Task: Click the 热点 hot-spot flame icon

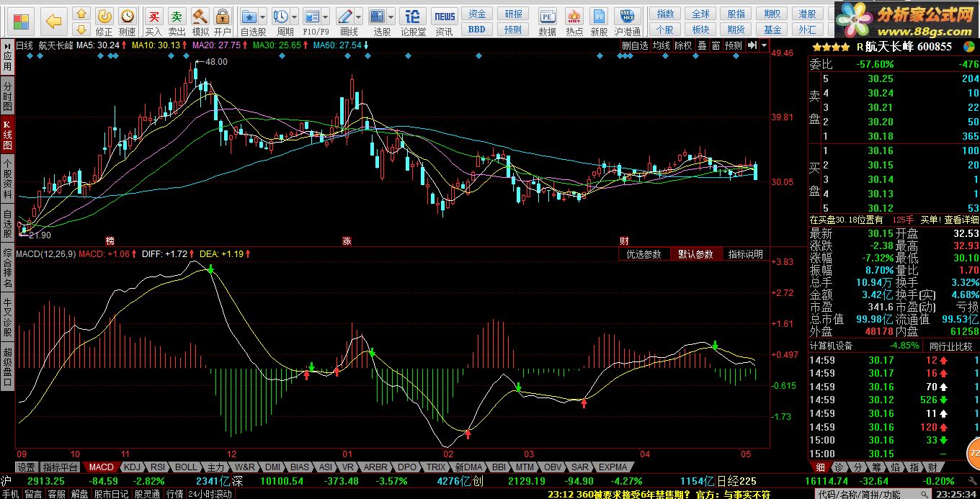Action: point(574,22)
